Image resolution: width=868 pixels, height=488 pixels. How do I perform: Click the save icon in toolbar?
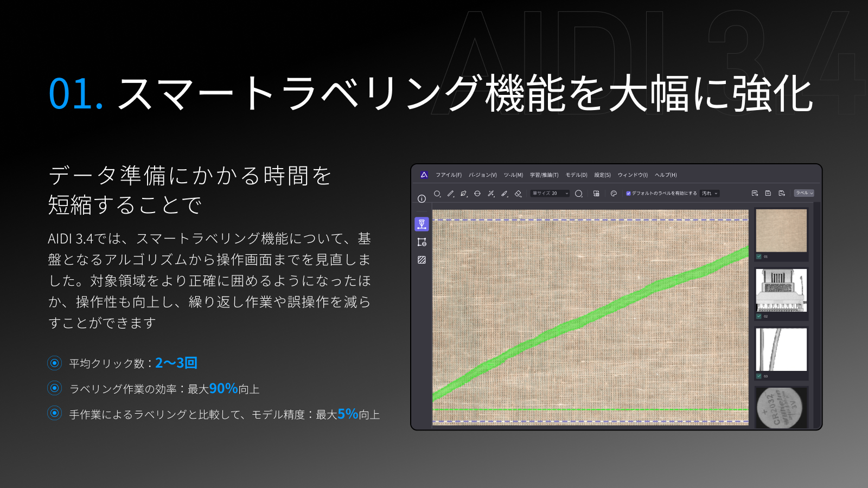point(768,193)
